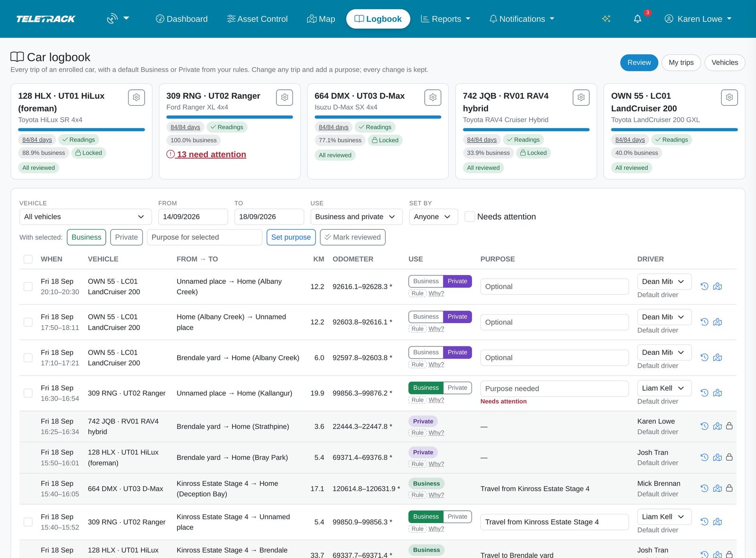Image resolution: width=756 pixels, height=558 pixels.
Task: View change history for the 20:10–20:30 trip
Action: (x=704, y=286)
